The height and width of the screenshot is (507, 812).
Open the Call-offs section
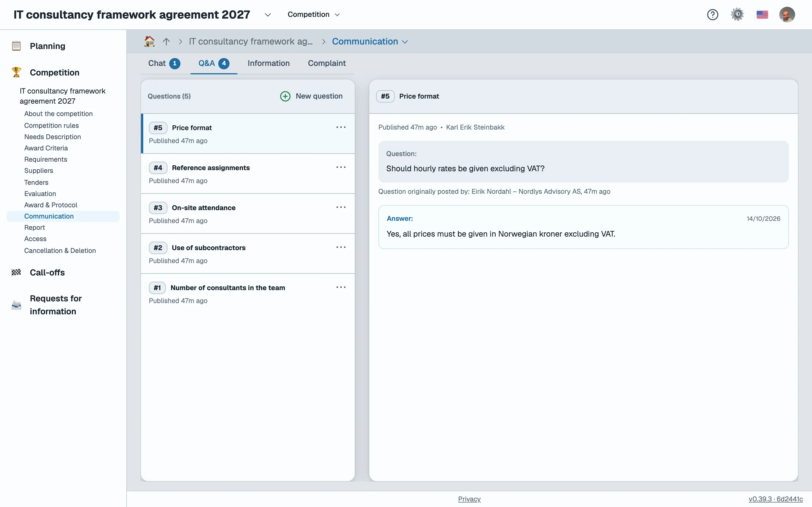click(47, 272)
